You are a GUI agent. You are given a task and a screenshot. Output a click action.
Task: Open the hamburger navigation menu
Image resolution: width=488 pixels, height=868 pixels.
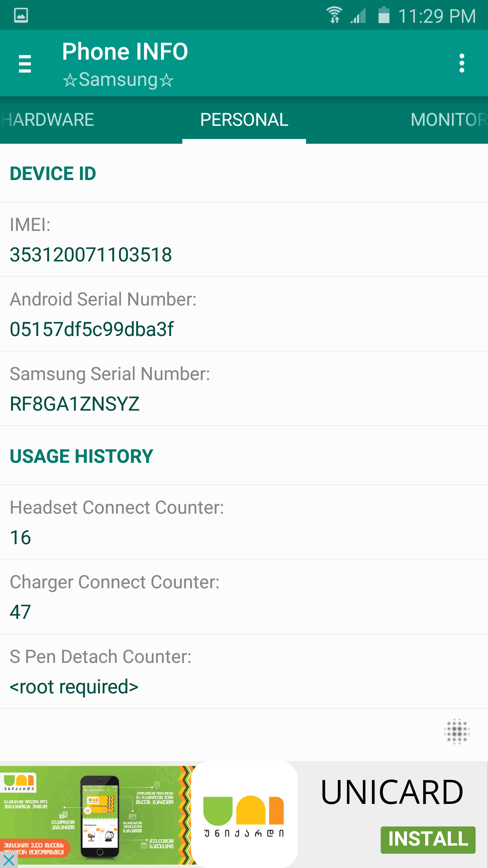[25, 63]
